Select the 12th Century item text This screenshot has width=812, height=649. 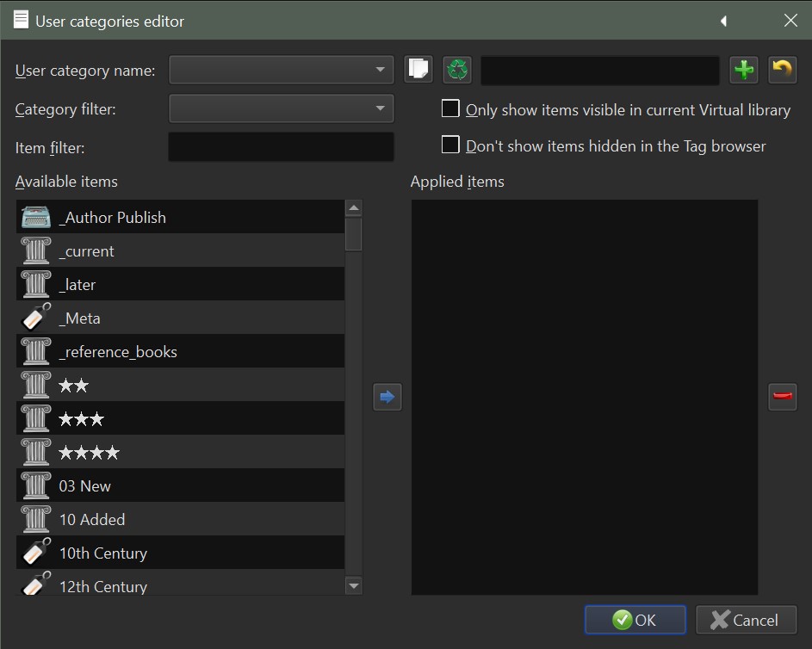pyautogui.click(x=103, y=586)
